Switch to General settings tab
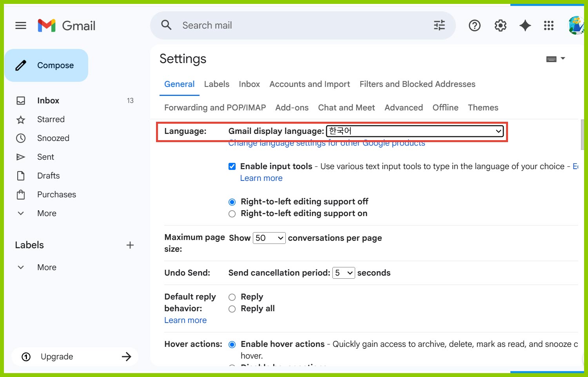Screen dimensions: 588x377 click(x=180, y=84)
